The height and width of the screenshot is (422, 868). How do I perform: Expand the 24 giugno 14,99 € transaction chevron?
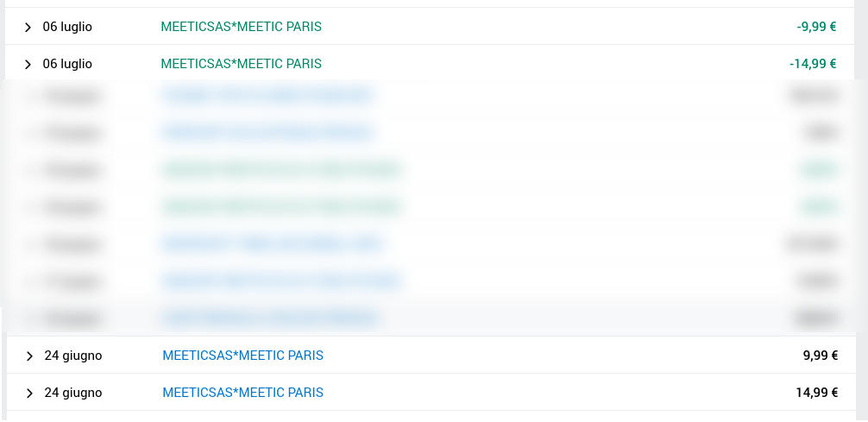pos(29,394)
